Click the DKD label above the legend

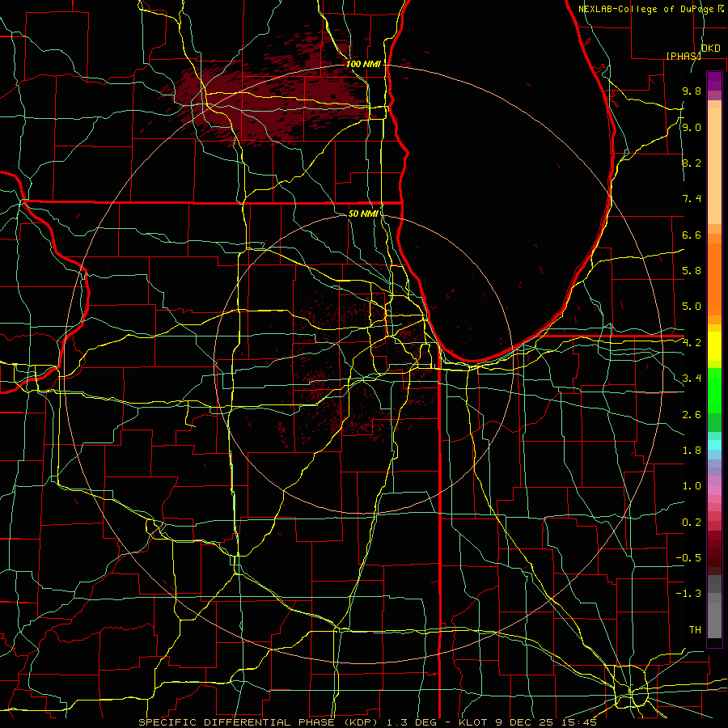711,49
